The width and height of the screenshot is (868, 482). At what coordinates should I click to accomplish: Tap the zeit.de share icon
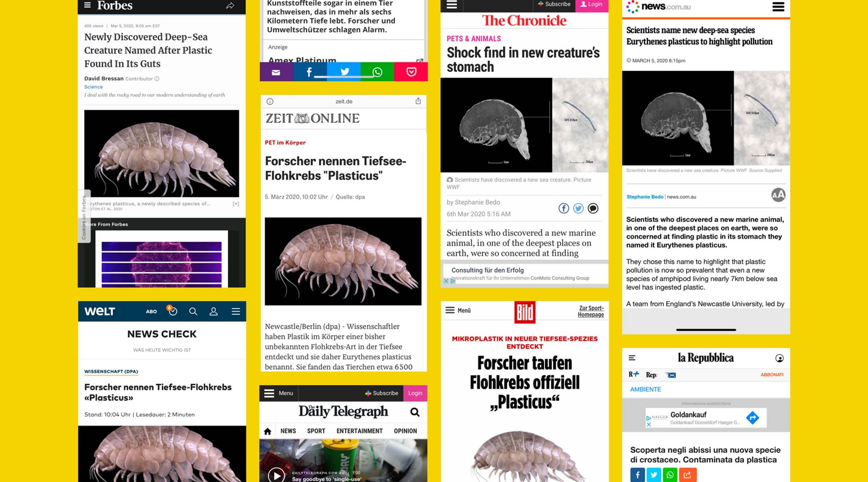418,101
